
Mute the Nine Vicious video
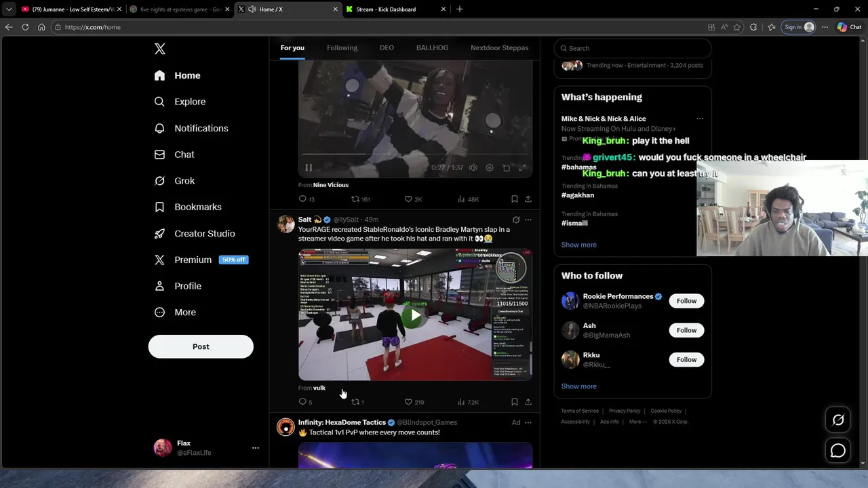[x=473, y=167]
